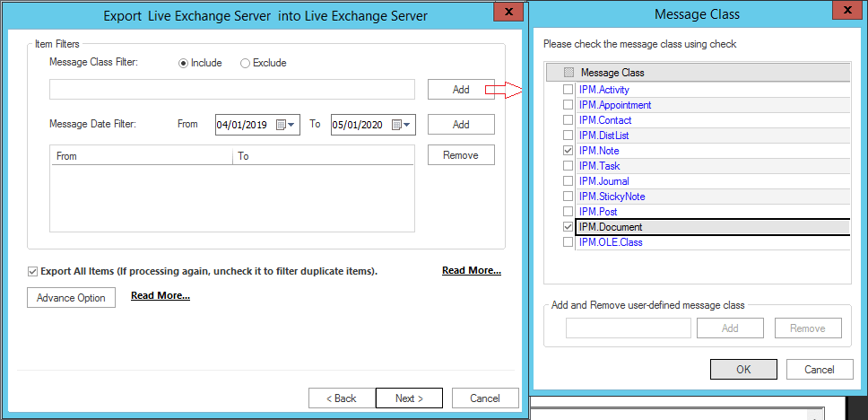Check the IPM.DistList checkbox
Viewport: 868px width, 420px height.
pyautogui.click(x=568, y=136)
